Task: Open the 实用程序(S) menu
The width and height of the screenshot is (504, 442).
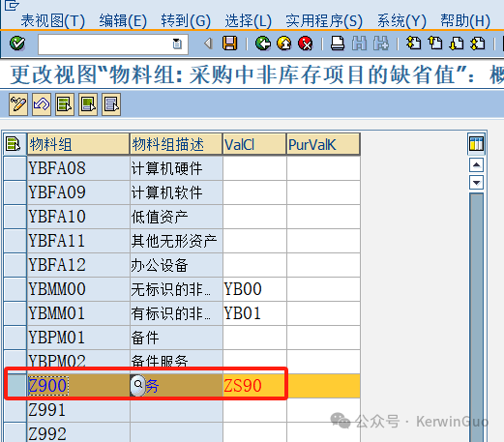Action: [x=324, y=21]
